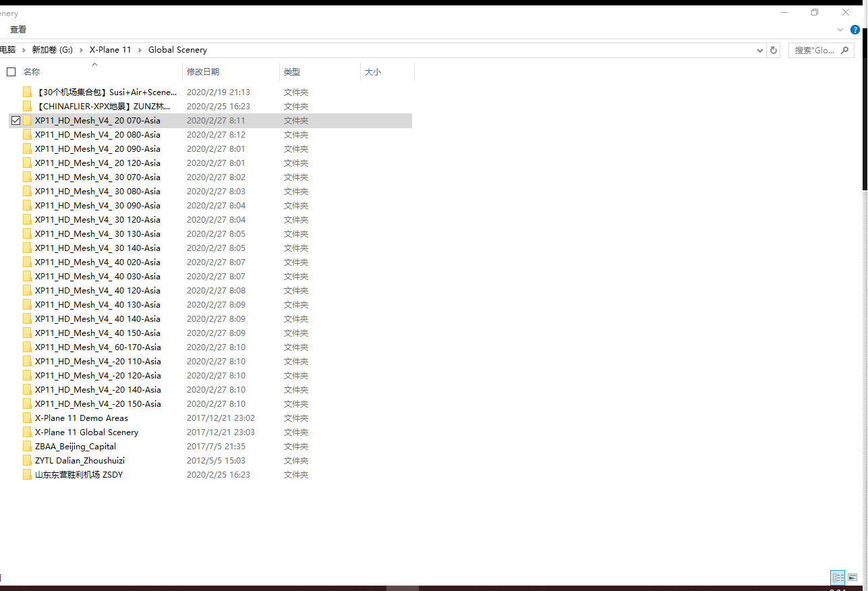Select the X-Plane 11 Global Scenery folder name
The image size is (868, 591).
86,432
